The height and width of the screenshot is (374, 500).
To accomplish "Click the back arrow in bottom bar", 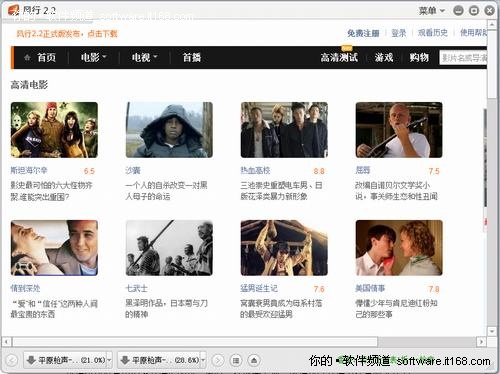I will (12, 360).
